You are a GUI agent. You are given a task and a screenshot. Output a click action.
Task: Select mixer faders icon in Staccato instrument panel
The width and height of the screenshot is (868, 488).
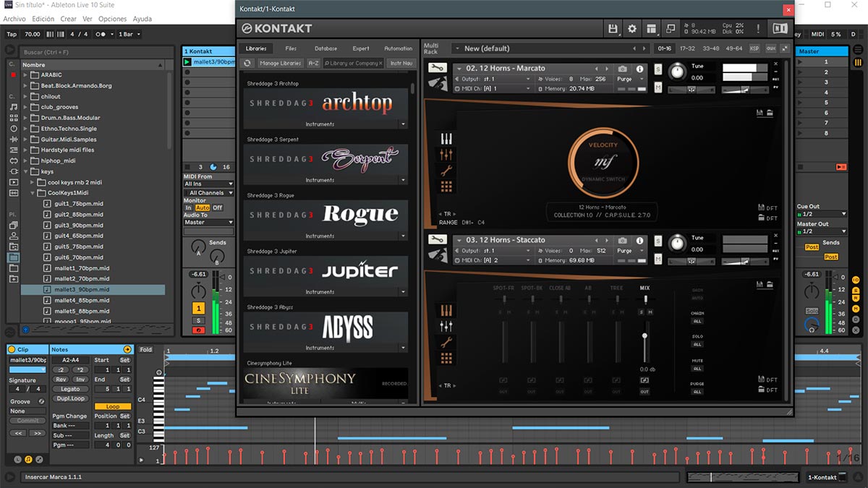446,326
